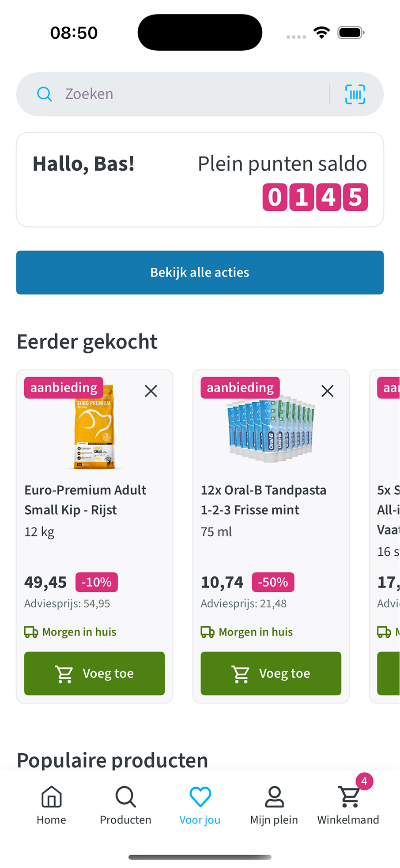This screenshot has width=400, height=868.
Task: Tap the -50% discount badge
Action: [273, 582]
